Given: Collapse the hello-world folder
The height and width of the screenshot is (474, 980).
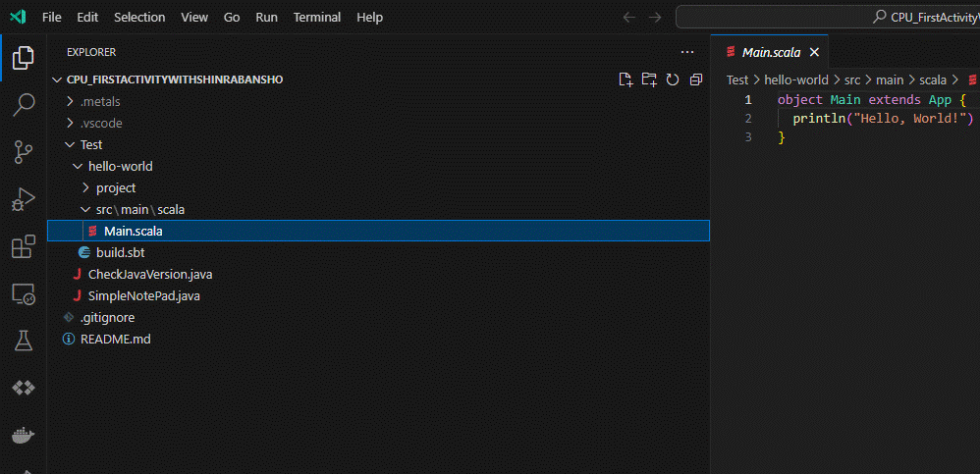Looking at the screenshot, I should [120, 166].
